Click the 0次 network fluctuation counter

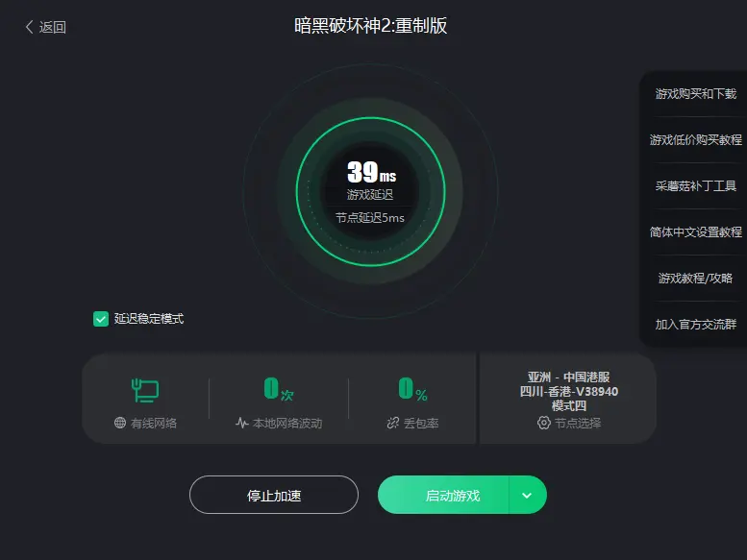pyautogui.click(x=279, y=389)
